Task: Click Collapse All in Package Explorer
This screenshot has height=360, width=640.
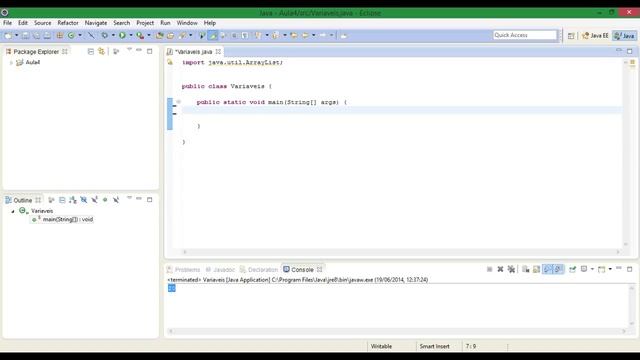Action: 91,51
